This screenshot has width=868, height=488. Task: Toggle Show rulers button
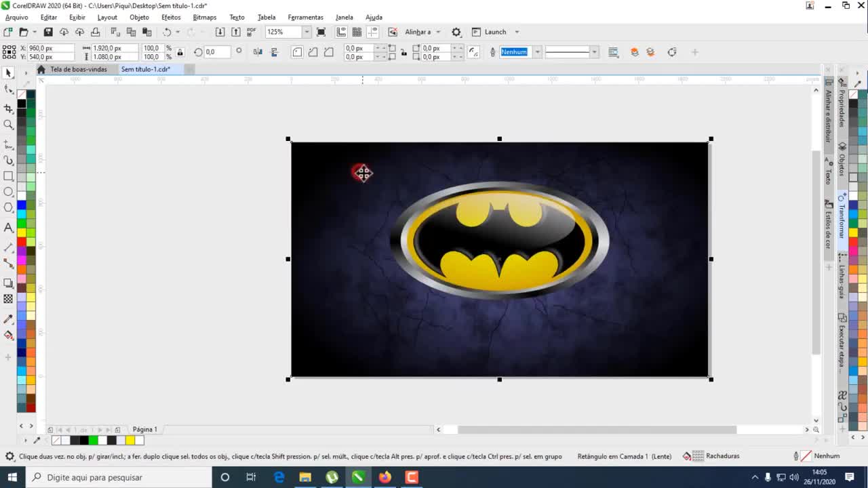341,32
